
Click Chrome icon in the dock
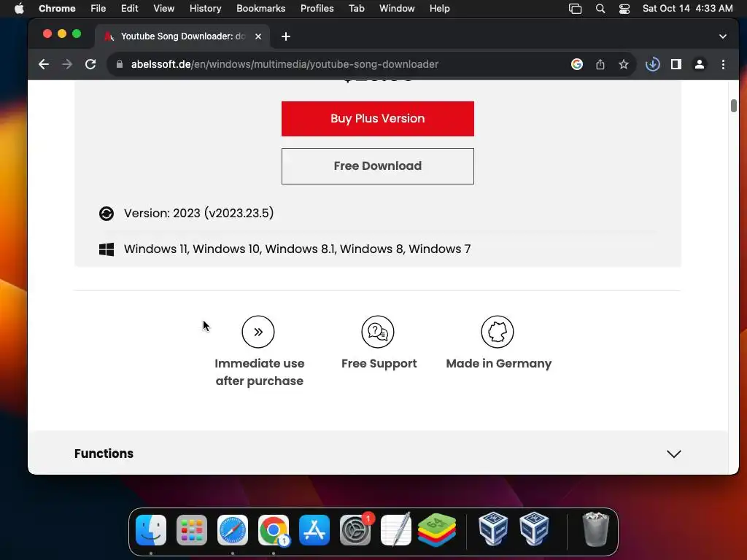click(x=274, y=530)
